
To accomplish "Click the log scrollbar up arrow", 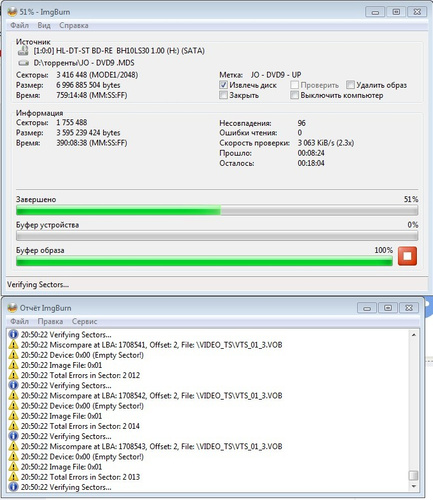I will point(414,334).
